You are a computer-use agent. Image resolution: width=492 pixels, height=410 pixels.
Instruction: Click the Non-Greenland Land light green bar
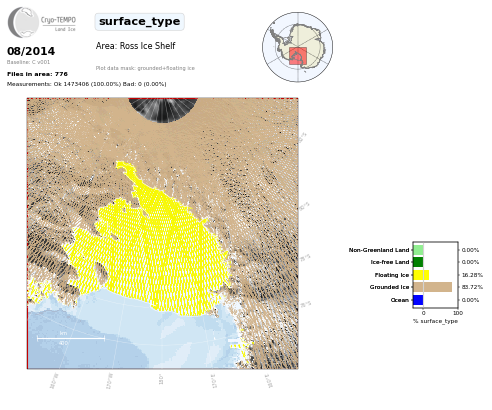(x=418, y=250)
